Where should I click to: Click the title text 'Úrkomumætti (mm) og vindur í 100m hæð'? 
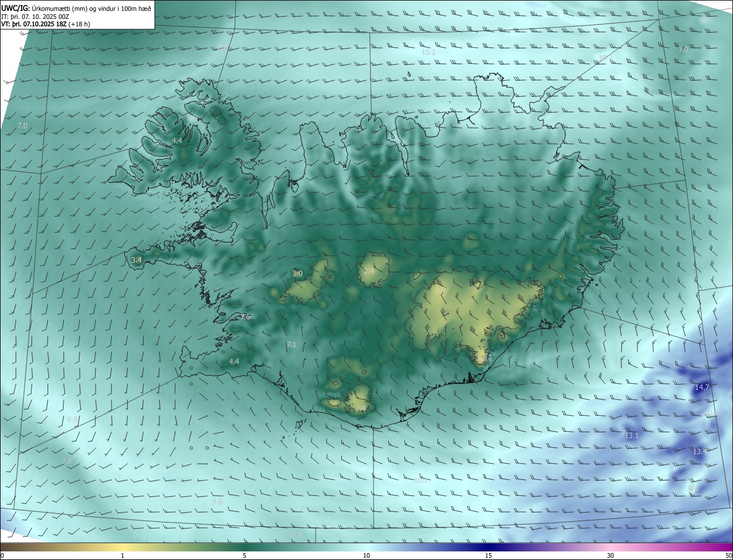pyautogui.click(x=91, y=7)
